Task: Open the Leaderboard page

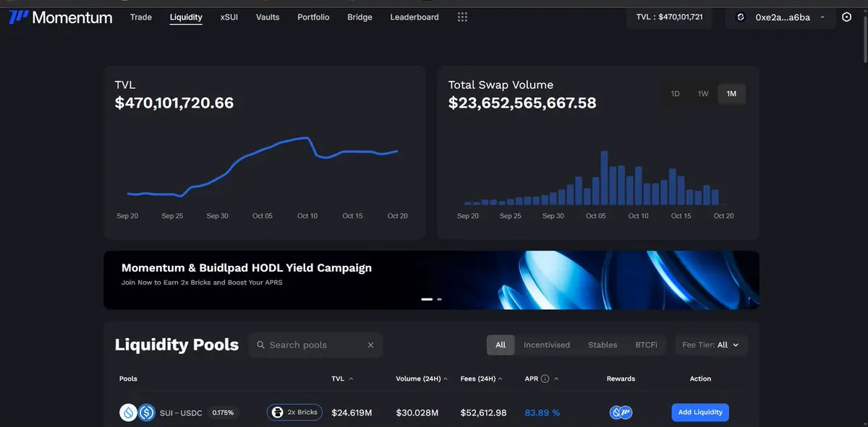Action: [x=414, y=17]
